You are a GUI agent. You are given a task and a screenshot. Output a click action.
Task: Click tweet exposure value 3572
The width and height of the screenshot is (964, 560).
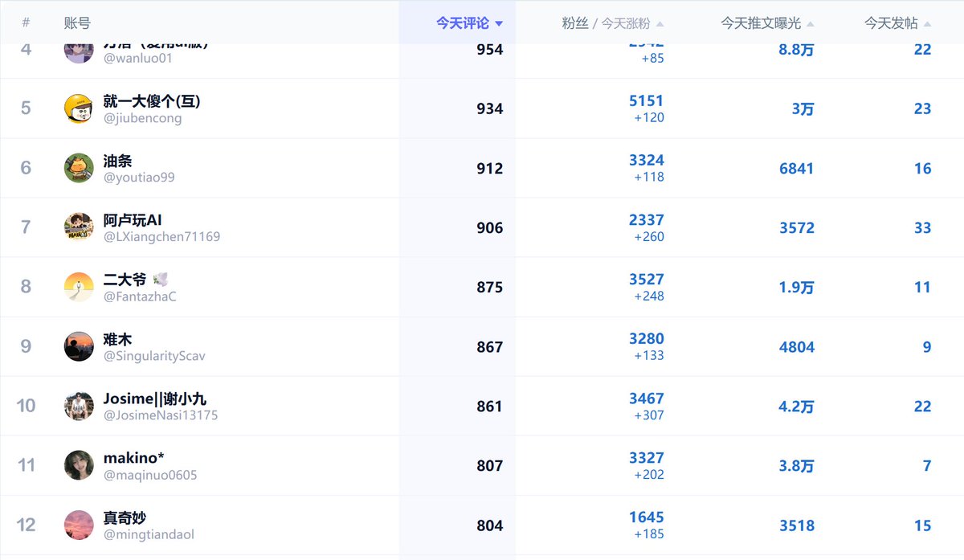pyautogui.click(x=797, y=227)
